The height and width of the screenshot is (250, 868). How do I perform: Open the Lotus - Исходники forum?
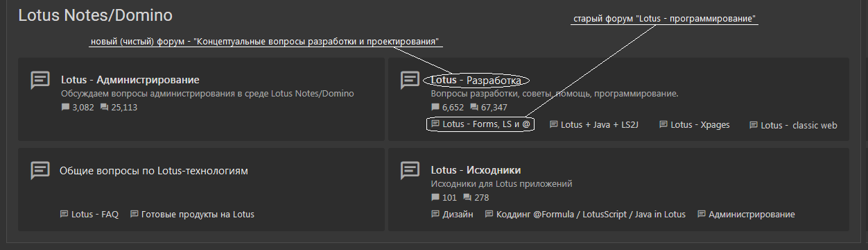[x=476, y=170]
